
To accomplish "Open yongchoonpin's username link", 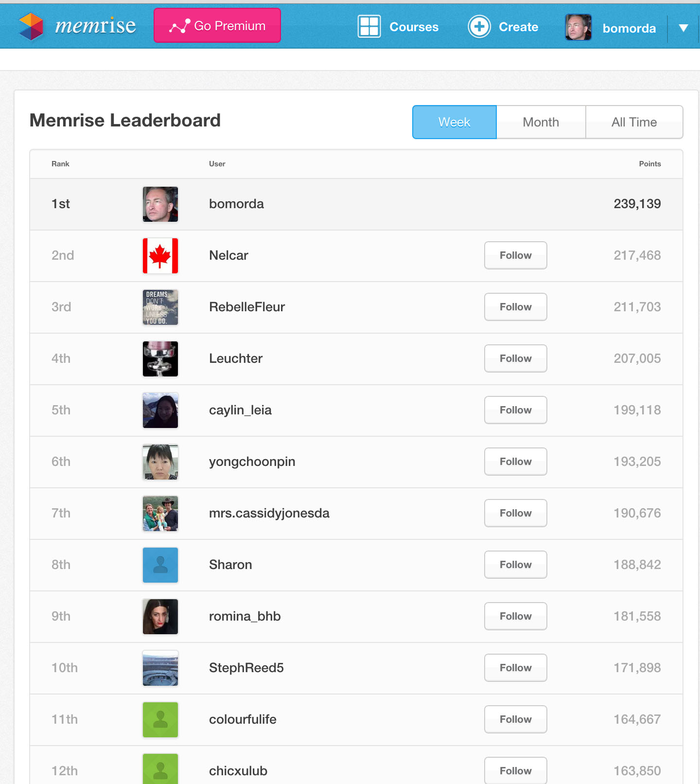I will point(252,462).
